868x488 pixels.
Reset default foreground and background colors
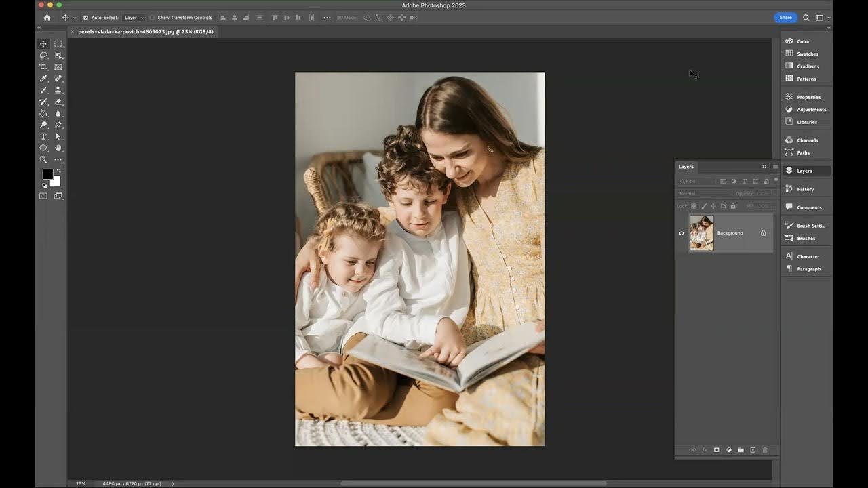(45, 185)
